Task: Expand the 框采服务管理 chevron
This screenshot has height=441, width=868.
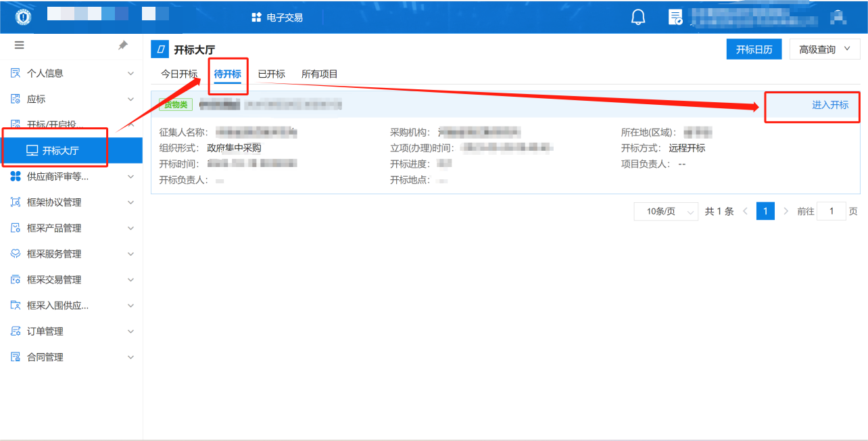Action: point(130,254)
